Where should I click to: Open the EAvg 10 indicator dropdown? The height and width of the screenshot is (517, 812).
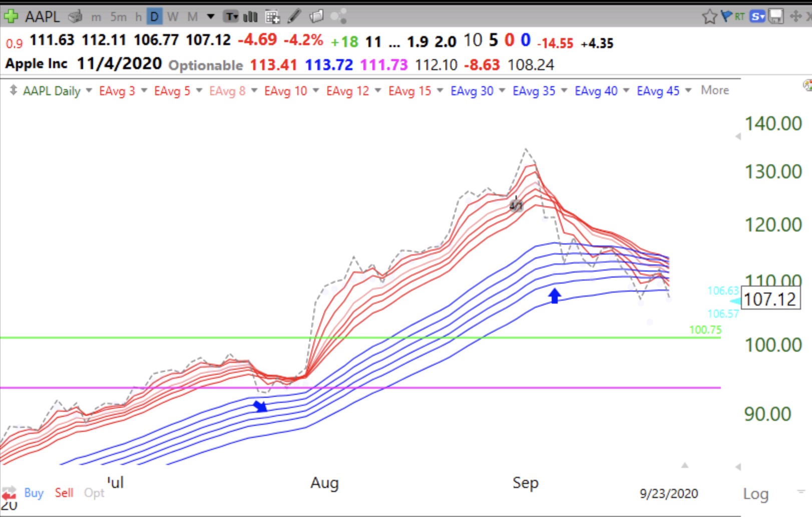pos(316,91)
